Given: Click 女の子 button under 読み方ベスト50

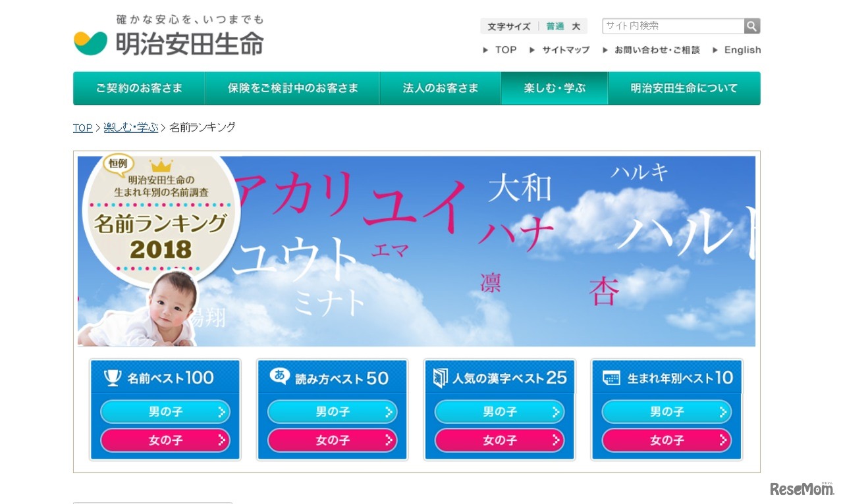Looking at the screenshot, I should click(x=333, y=440).
